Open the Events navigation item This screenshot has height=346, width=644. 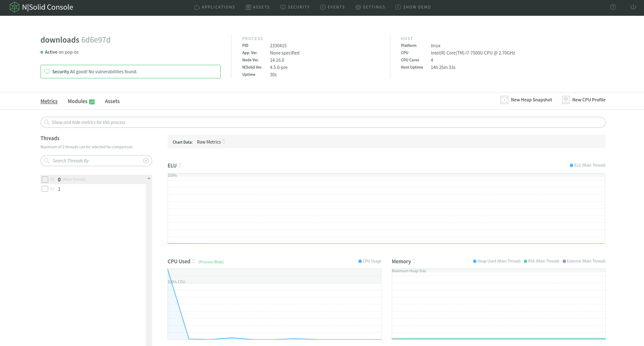(x=332, y=7)
